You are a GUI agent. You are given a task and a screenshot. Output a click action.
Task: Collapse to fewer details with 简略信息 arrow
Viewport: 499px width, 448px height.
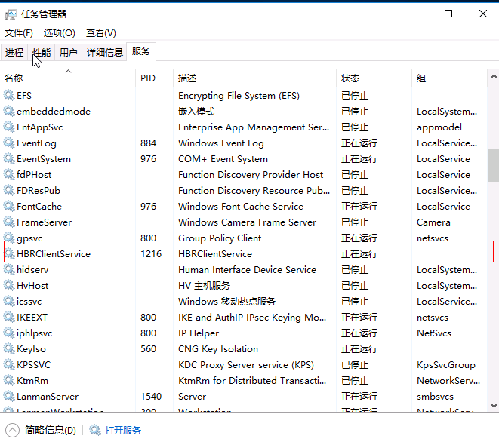(x=12, y=430)
